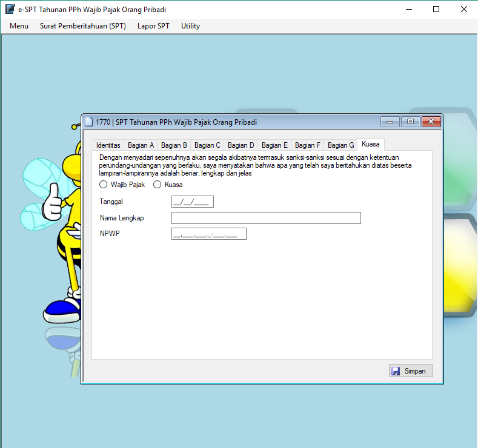Select the Wajib Pajak radio button

pos(104,185)
